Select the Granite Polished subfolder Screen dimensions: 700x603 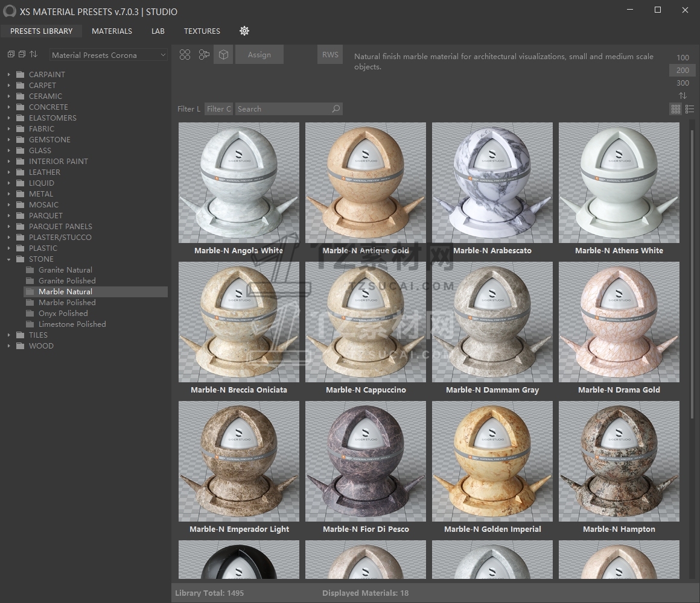pyautogui.click(x=67, y=281)
